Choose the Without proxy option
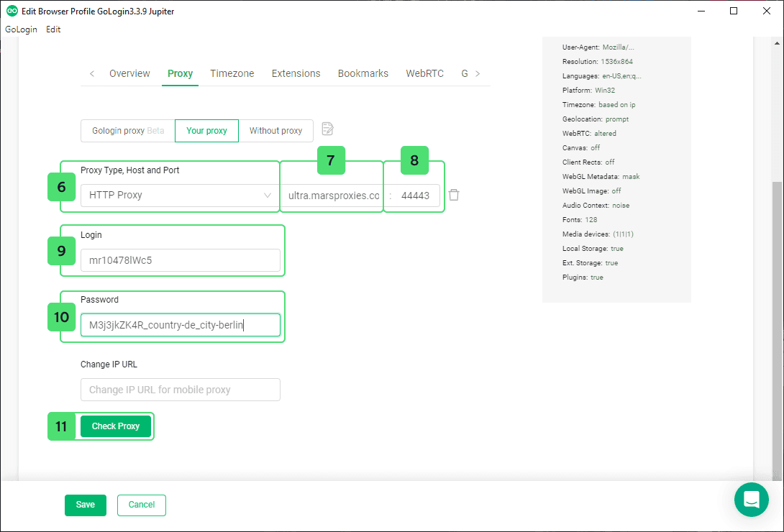The width and height of the screenshot is (784, 532). point(275,131)
